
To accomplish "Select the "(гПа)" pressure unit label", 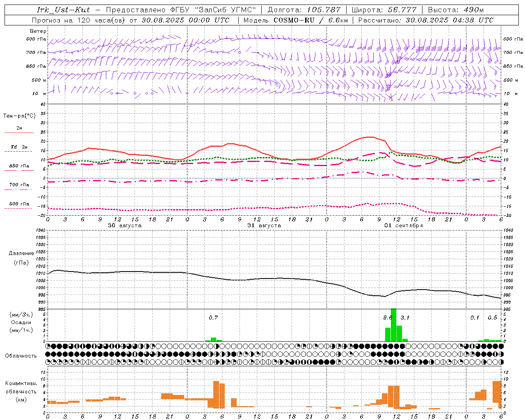I will pyautogui.click(x=21, y=262).
